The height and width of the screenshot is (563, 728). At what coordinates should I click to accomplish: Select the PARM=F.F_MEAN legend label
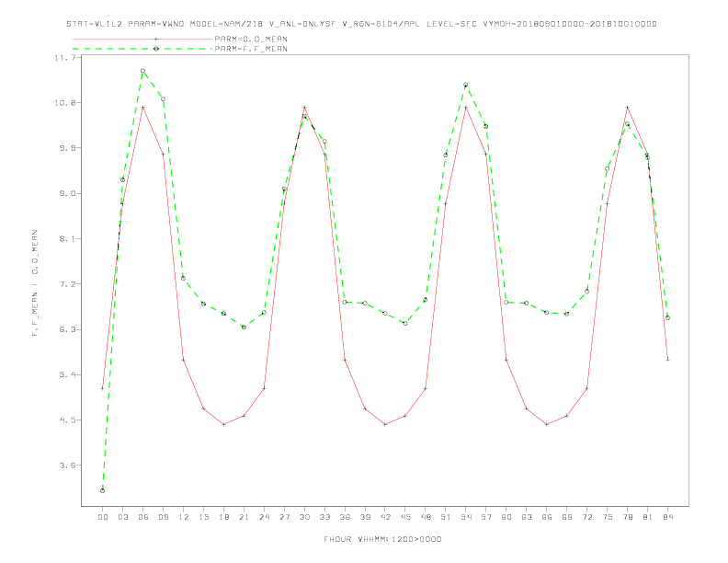(251, 49)
